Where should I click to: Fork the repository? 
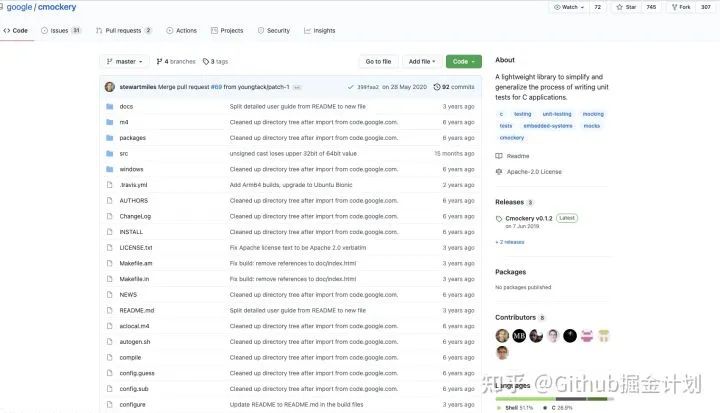681,7
